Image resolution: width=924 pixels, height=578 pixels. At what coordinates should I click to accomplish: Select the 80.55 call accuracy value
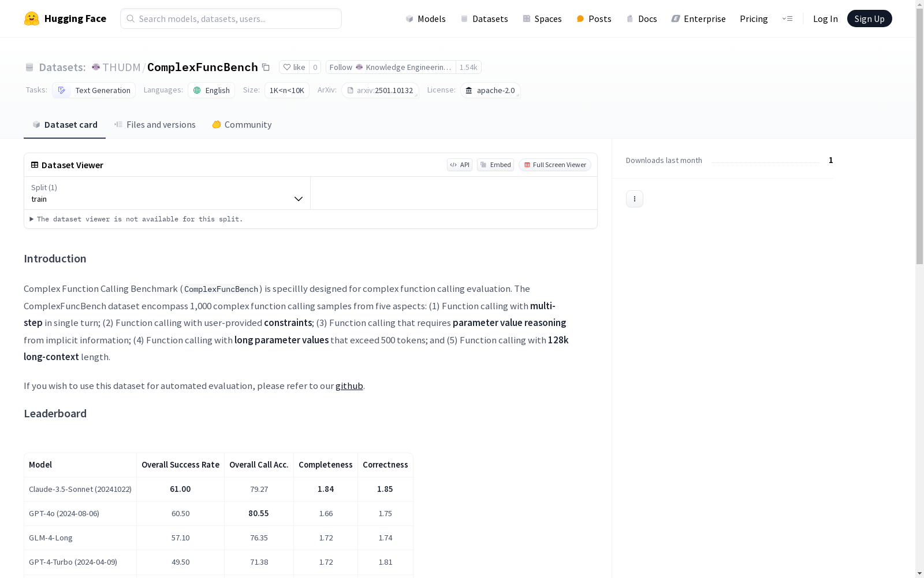point(259,513)
